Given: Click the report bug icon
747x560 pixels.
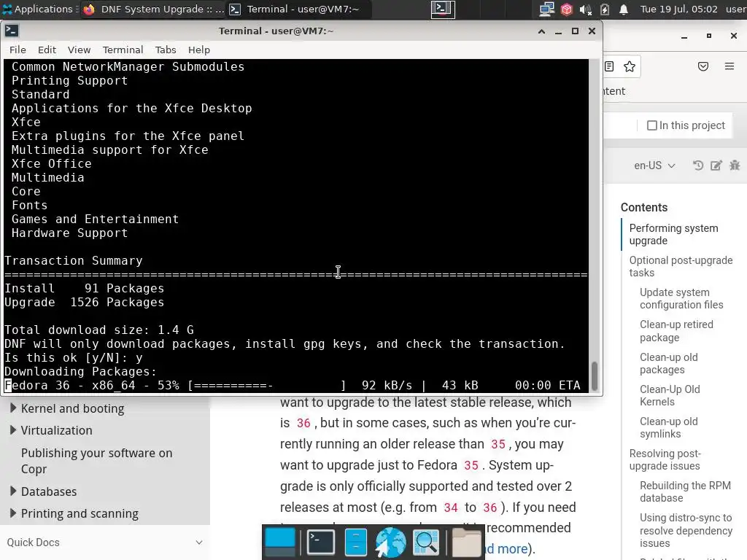Looking at the screenshot, I should point(735,166).
